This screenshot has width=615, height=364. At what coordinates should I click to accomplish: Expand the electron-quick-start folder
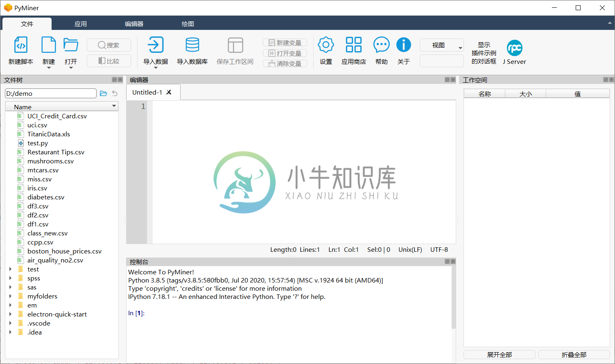pyautogui.click(x=10, y=314)
